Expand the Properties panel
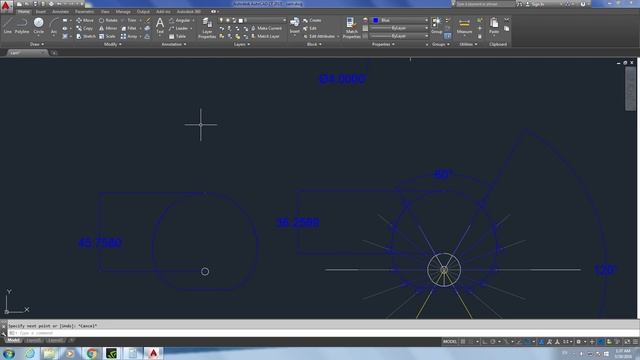 click(383, 44)
